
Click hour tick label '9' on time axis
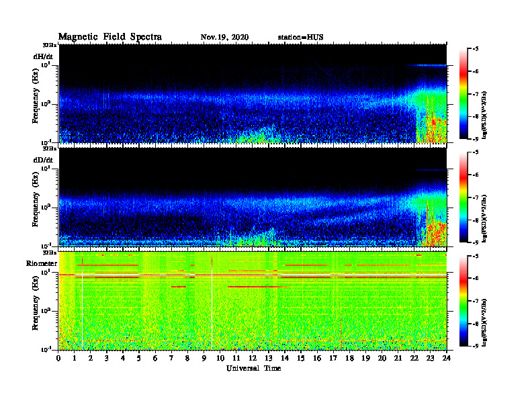coord(204,359)
